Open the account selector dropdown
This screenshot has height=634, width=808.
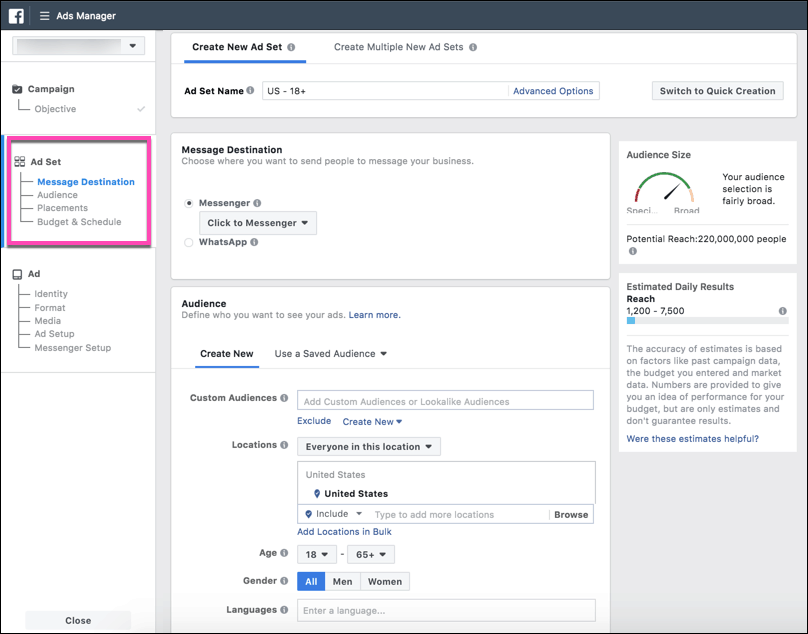tap(78, 46)
